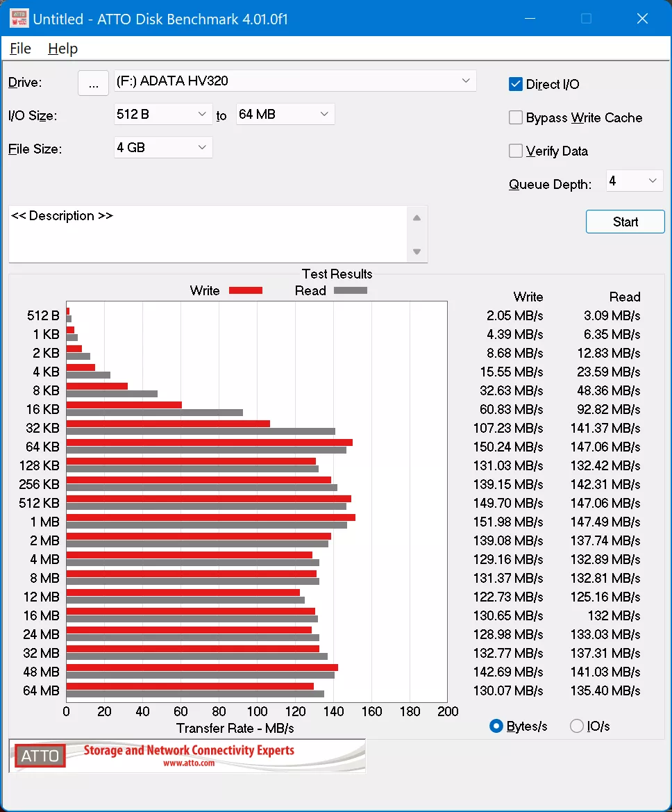
Task: Open the File menu
Action: (21, 49)
